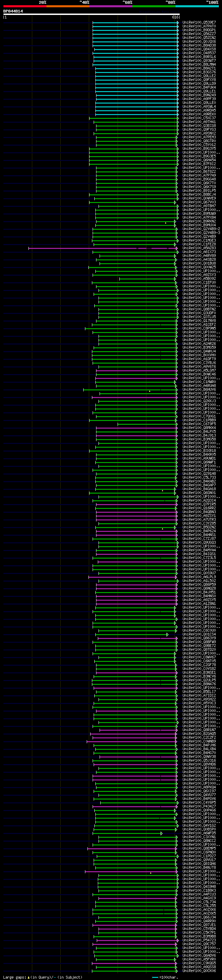This screenshot has height=980, width=222.
Task: Click UniRef100_A7PEM3 label
Action: [x=199, y=137]
